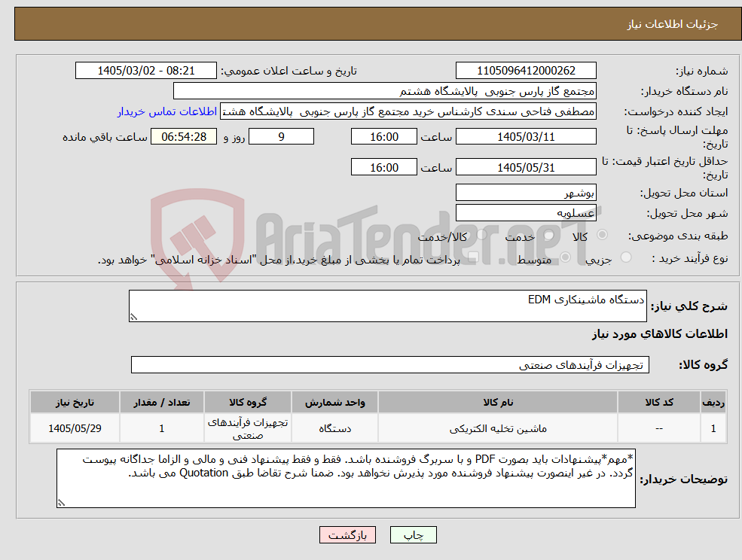Viewport: 742px width, 560px height.
Task: Click the buyer notes textarea
Action: pyautogui.click(x=346, y=478)
